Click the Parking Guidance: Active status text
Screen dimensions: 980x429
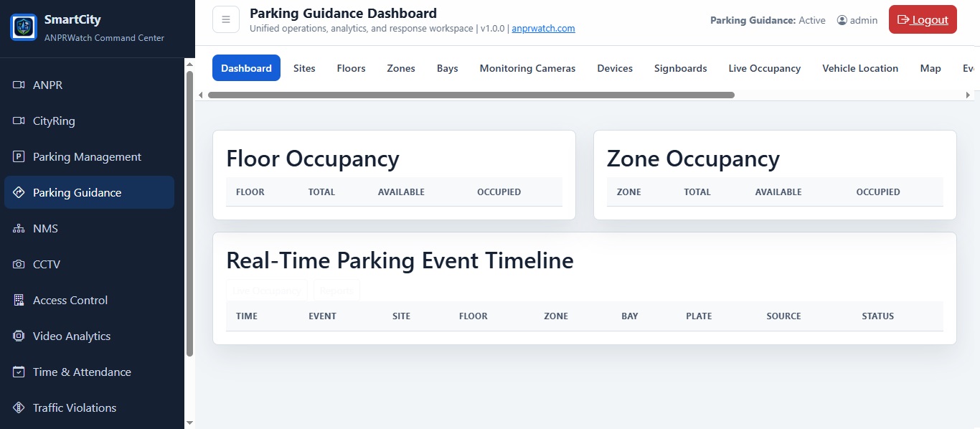(768, 20)
